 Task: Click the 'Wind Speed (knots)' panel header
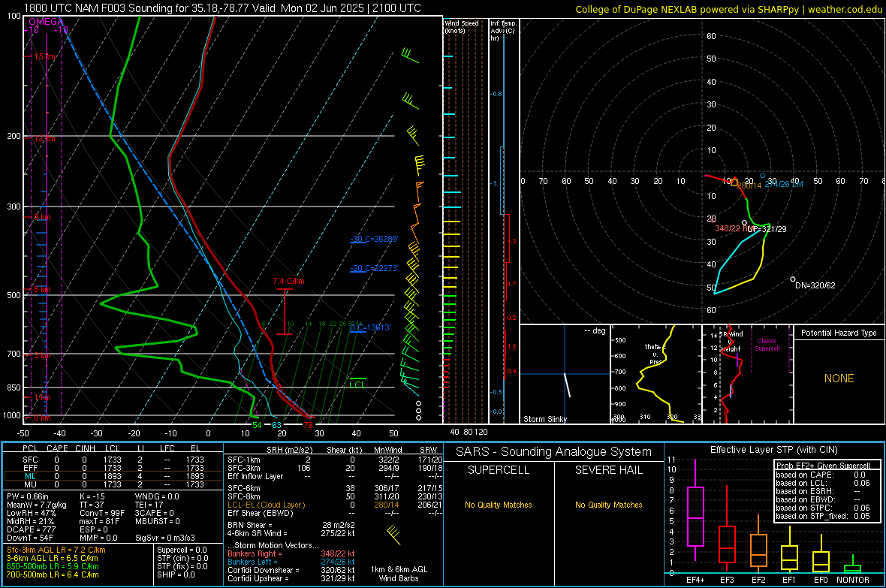click(x=462, y=26)
